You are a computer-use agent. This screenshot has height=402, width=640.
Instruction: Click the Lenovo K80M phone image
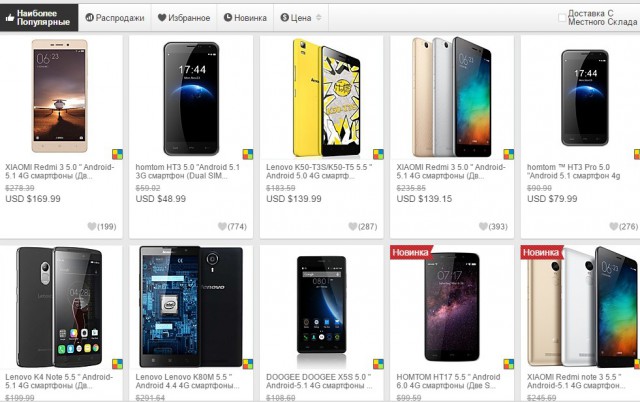click(191, 306)
